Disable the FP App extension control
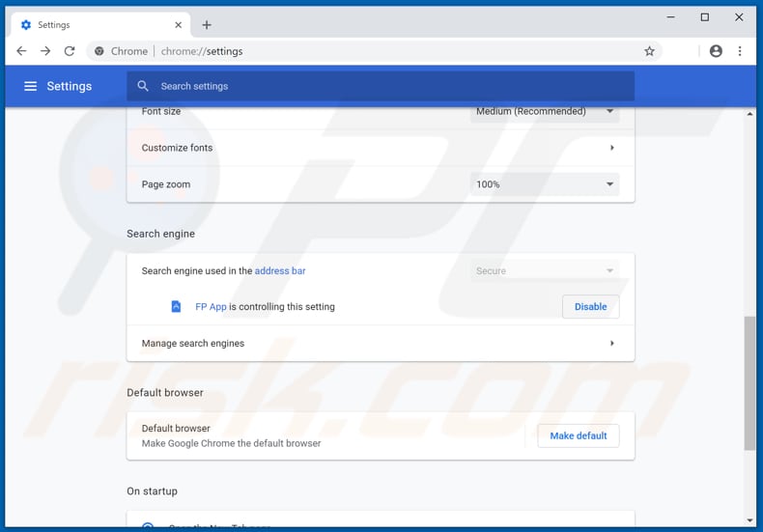Screen dimensions: 763x532 (590, 307)
